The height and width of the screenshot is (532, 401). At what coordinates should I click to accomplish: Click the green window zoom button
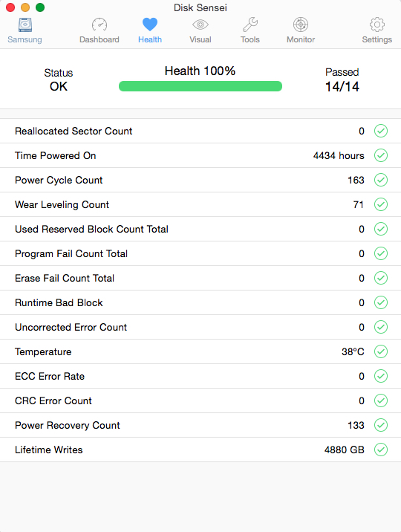40,7
